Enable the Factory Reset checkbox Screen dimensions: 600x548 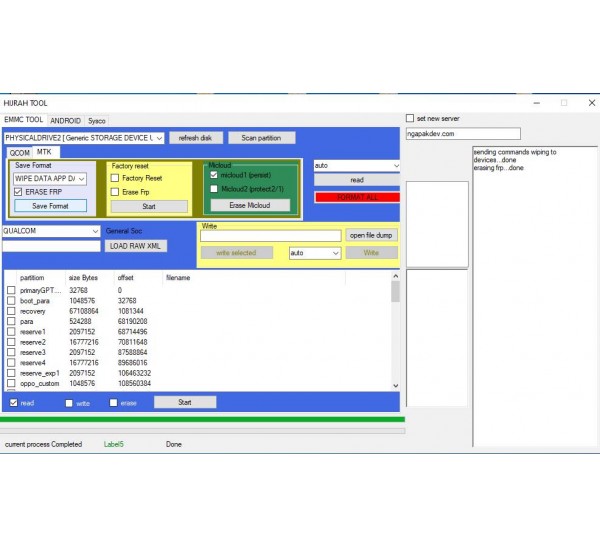tap(115, 178)
